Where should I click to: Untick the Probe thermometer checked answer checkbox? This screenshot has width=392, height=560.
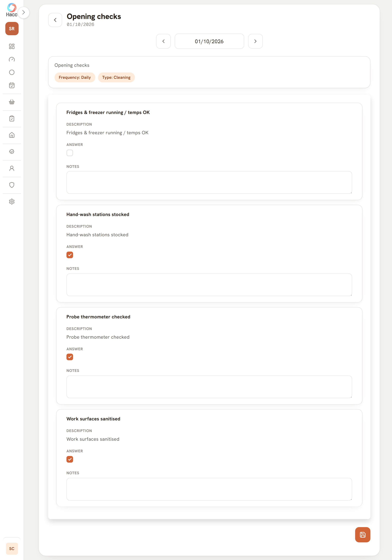tap(70, 357)
